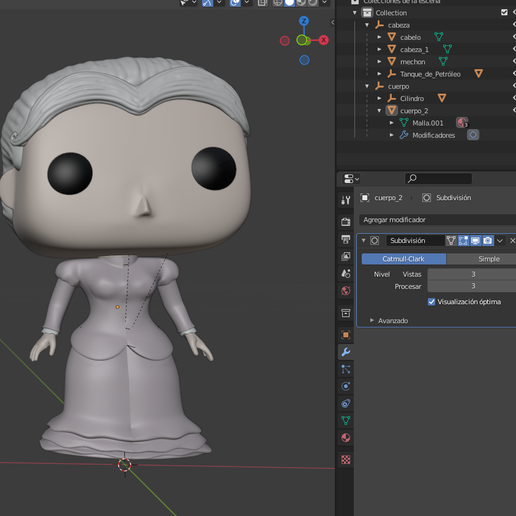This screenshot has width=516, height=516.
Task: Click the Z axis on navigation gizmo
Action: click(x=304, y=21)
